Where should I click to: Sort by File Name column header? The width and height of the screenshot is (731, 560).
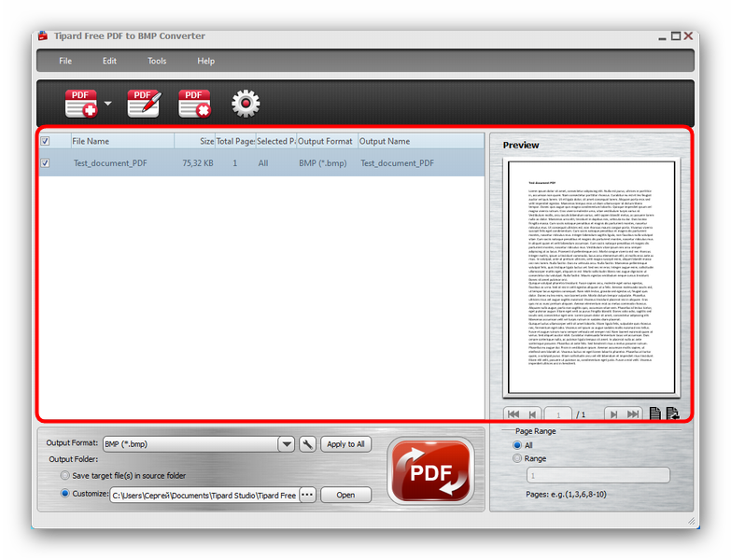pos(122,141)
